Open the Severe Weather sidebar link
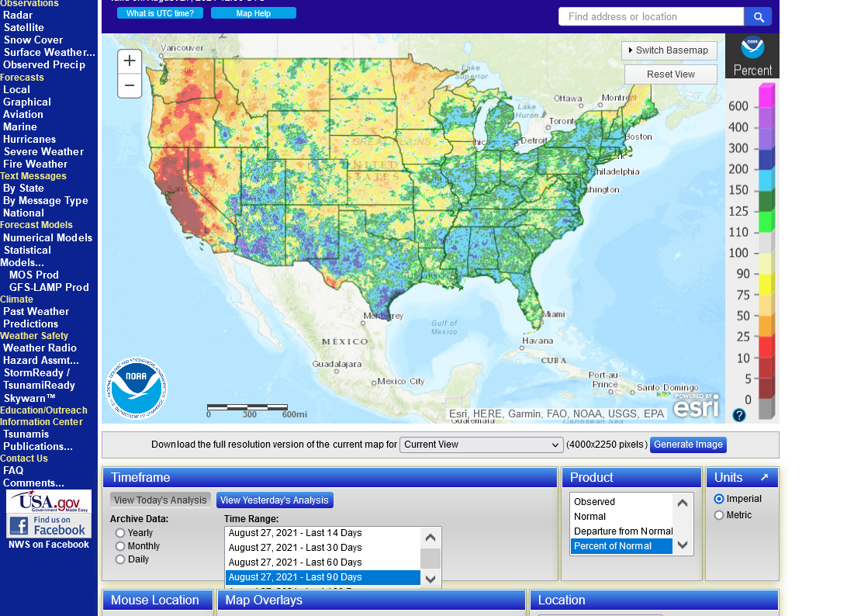 coord(43,152)
